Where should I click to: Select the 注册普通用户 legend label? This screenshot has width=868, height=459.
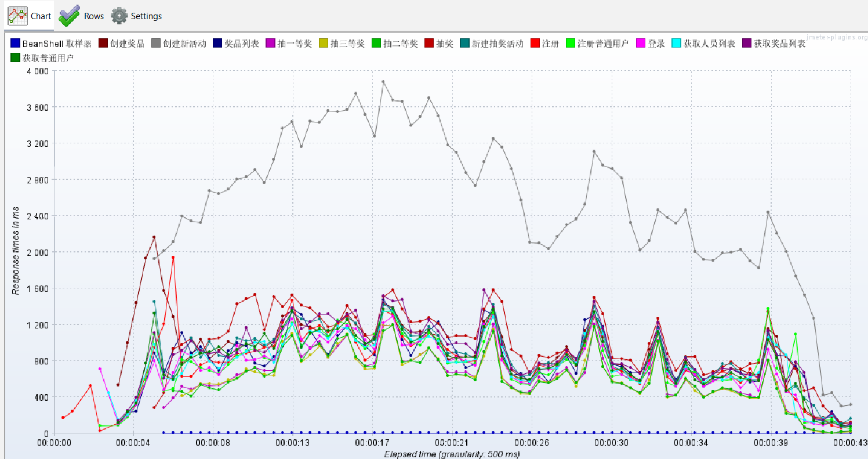point(603,44)
